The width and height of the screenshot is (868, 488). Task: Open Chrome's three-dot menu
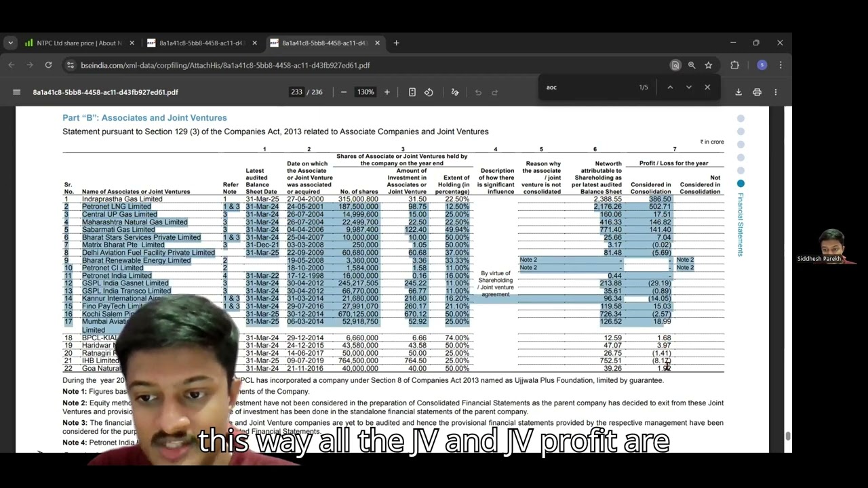tap(781, 65)
